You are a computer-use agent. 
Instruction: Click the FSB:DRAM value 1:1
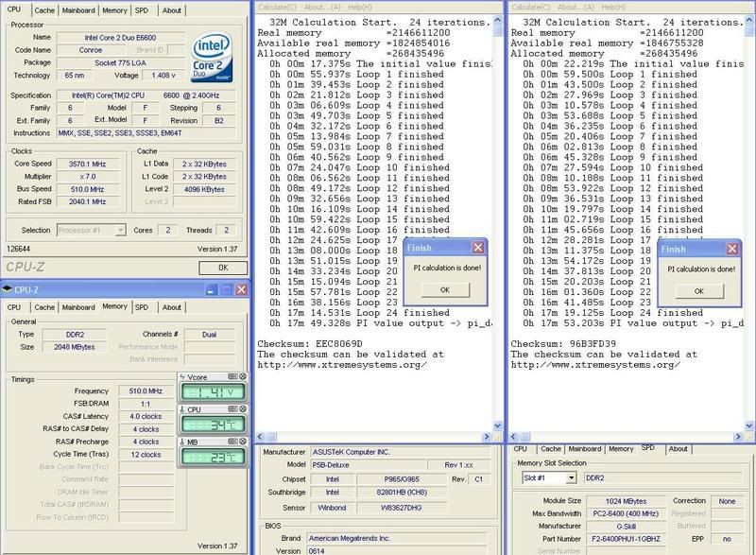pos(146,404)
